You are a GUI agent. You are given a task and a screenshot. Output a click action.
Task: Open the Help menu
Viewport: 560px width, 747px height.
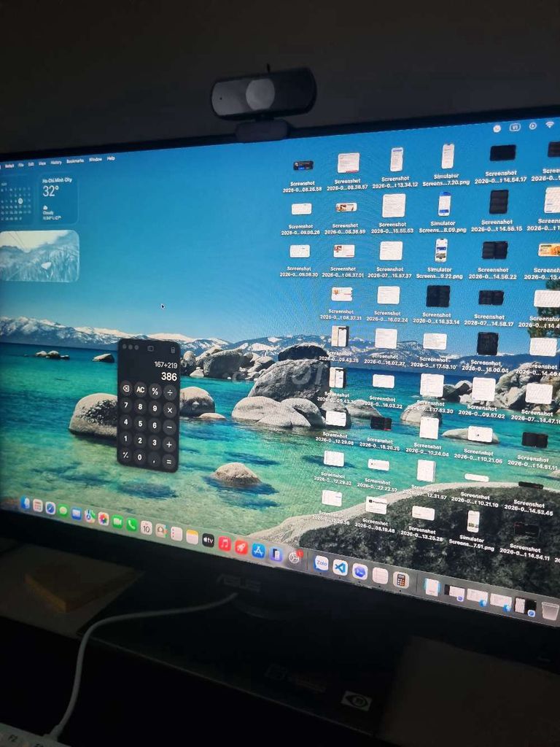111,158
